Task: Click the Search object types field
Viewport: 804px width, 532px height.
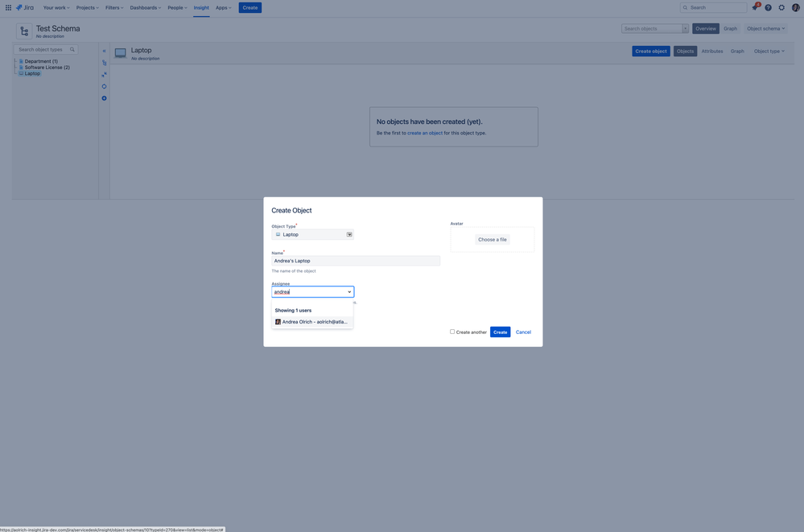Action: pos(46,50)
